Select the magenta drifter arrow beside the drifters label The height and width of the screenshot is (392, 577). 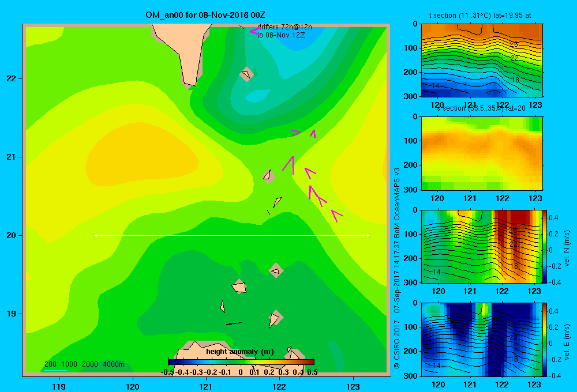(254, 32)
